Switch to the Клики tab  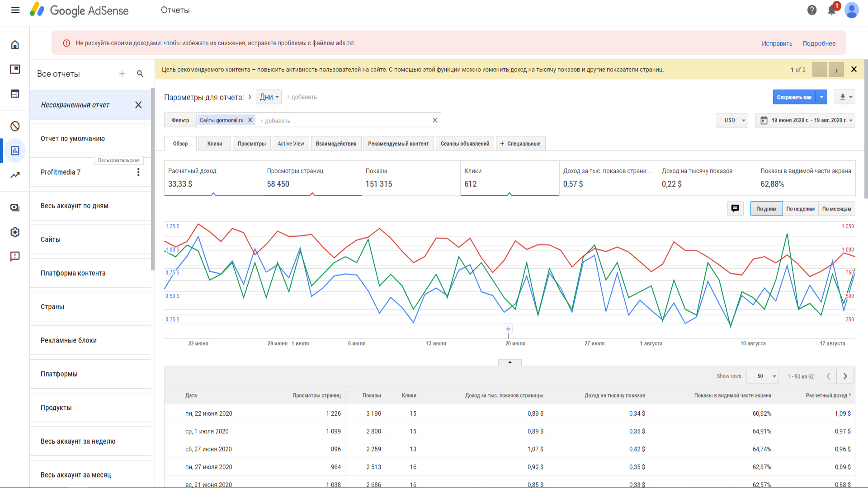tap(215, 144)
